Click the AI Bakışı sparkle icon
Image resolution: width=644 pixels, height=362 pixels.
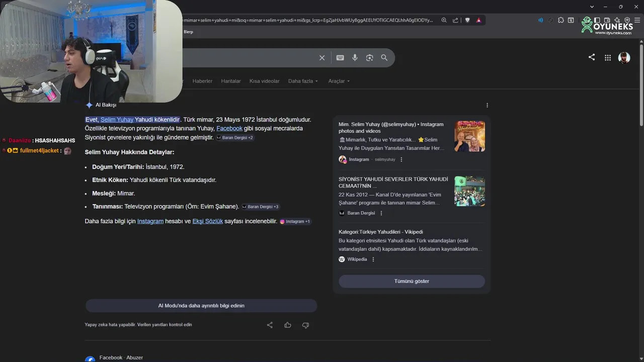[x=89, y=105]
